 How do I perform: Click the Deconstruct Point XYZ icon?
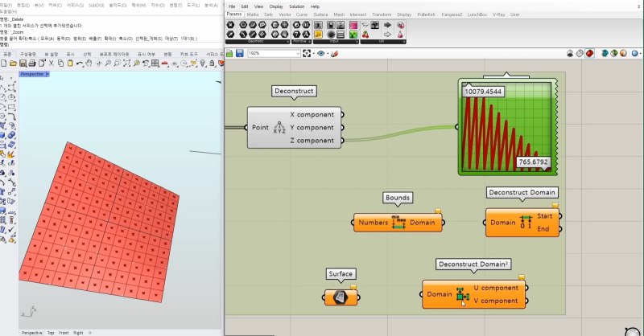(279, 128)
